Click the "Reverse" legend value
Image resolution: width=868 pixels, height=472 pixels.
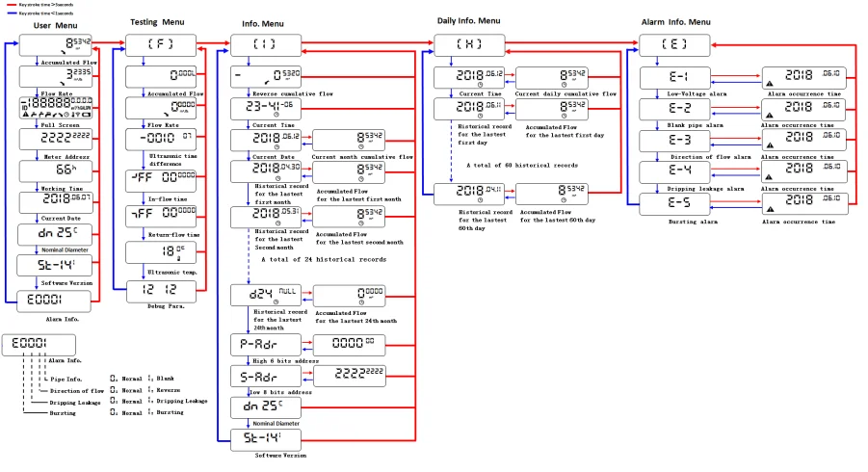pyautogui.click(x=169, y=390)
